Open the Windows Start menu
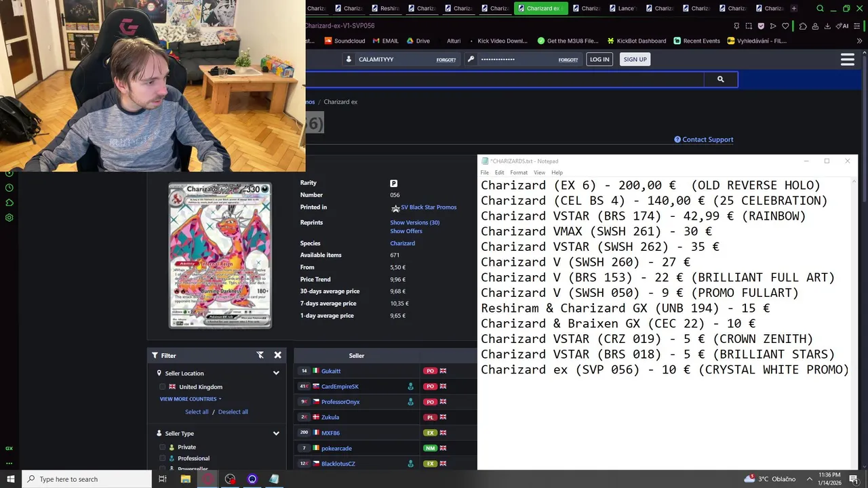 click(x=10, y=479)
